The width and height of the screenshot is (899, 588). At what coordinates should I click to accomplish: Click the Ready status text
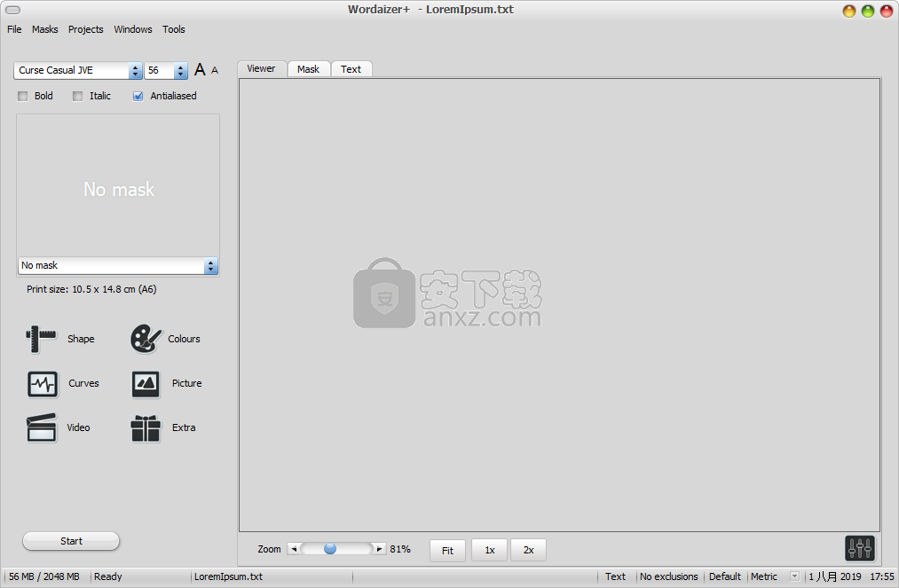point(107,576)
